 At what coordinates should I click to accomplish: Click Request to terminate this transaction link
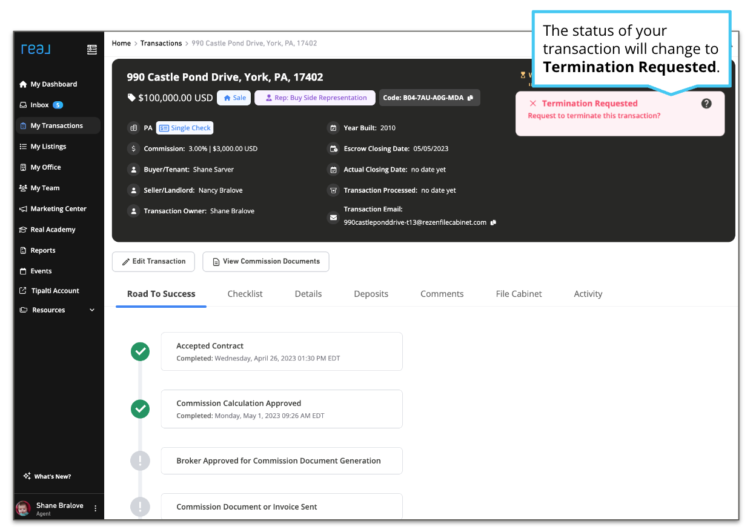[x=594, y=116]
